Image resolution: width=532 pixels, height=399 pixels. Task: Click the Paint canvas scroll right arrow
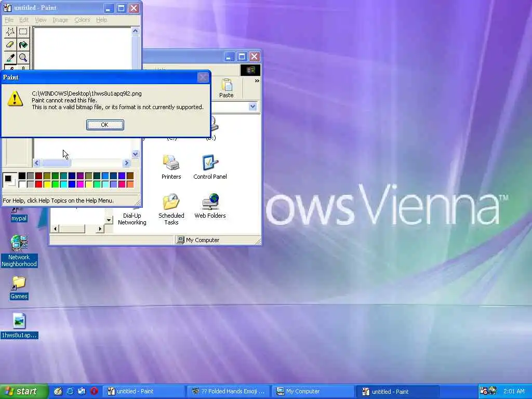coord(127,163)
